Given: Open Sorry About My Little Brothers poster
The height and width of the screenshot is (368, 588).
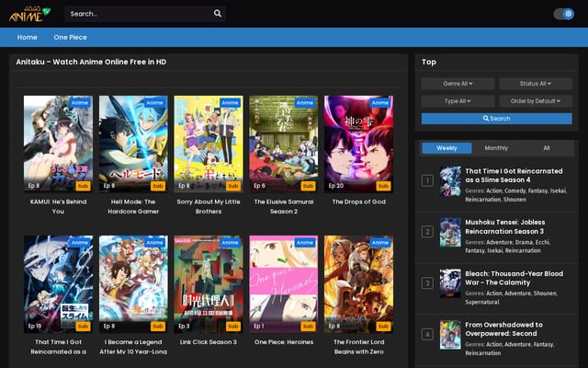Looking at the screenshot, I should click(209, 144).
